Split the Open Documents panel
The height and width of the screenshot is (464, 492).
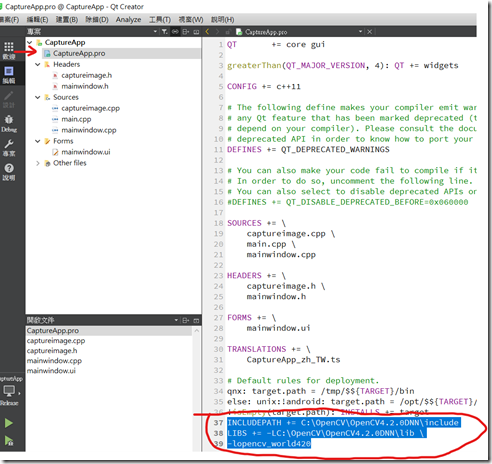(186, 320)
